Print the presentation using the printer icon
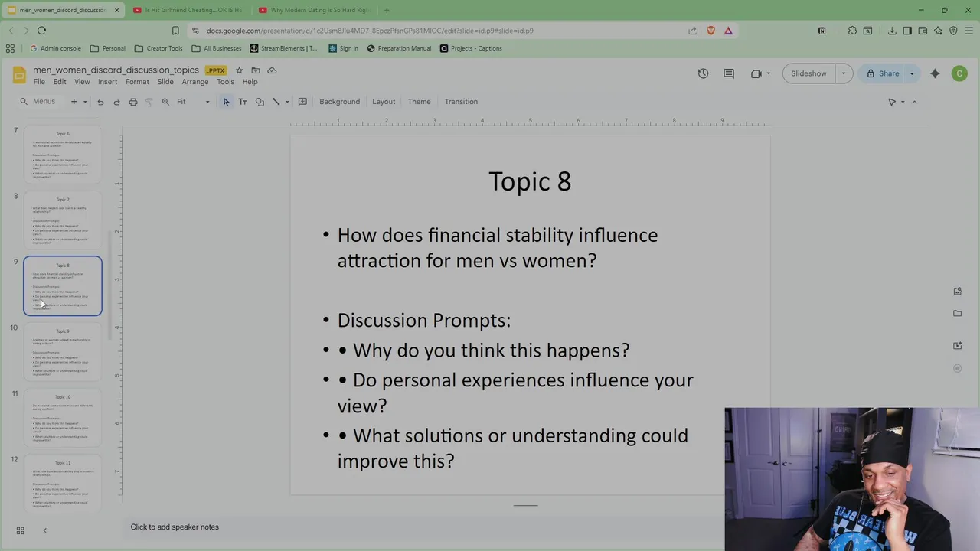980x551 pixels. pos(133,102)
